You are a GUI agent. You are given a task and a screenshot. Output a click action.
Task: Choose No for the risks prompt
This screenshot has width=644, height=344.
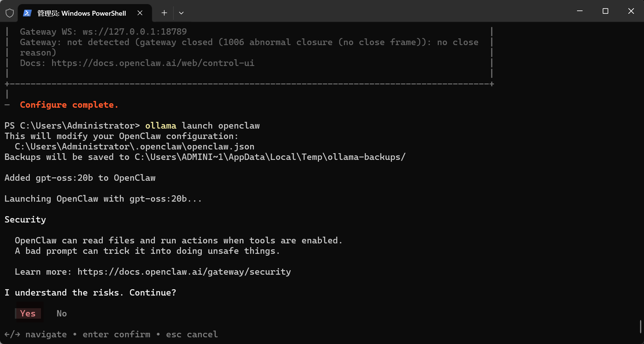coord(62,313)
